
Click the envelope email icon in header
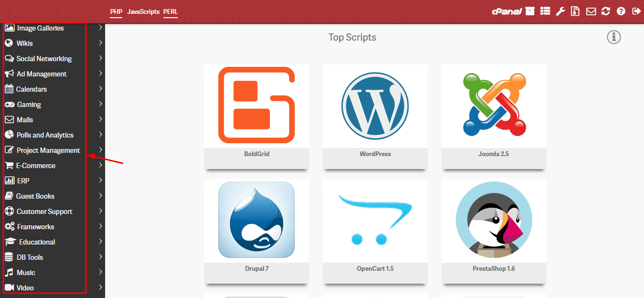point(591,11)
